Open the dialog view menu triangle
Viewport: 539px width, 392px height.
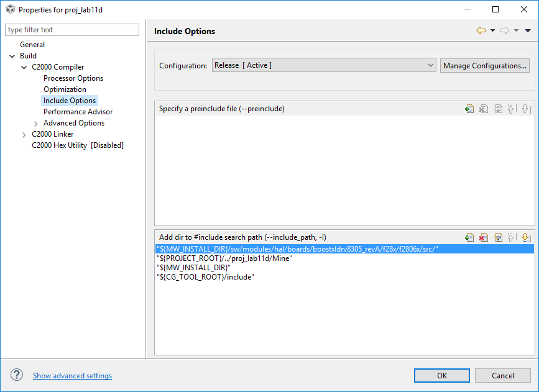coord(528,30)
